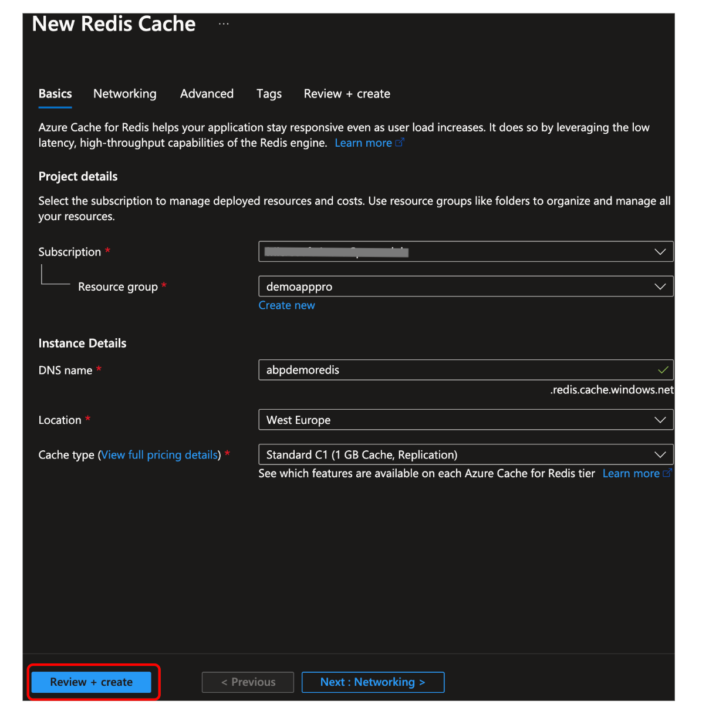Open the Advanced tab
The height and width of the screenshot is (728, 709).
(x=207, y=94)
